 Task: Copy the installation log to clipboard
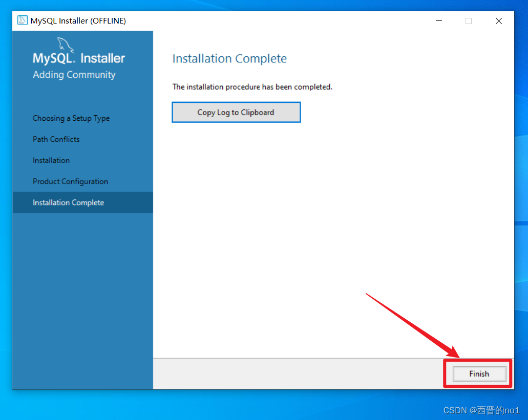236,113
